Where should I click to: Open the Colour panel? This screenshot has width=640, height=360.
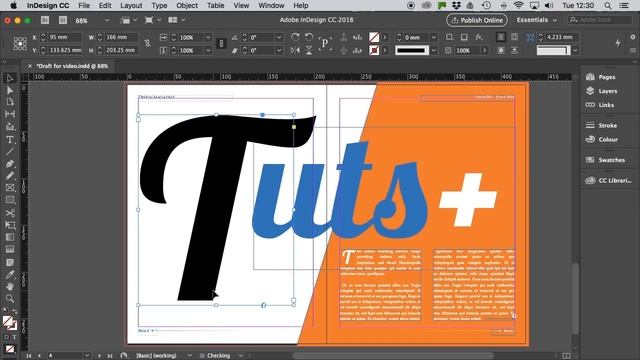[x=602, y=139]
